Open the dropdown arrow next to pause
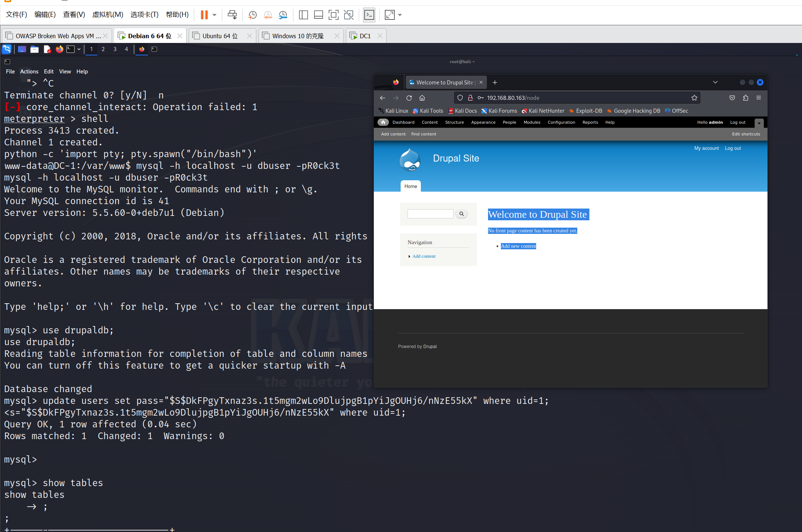Viewport: 802px width, 532px height. click(x=215, y=15)
